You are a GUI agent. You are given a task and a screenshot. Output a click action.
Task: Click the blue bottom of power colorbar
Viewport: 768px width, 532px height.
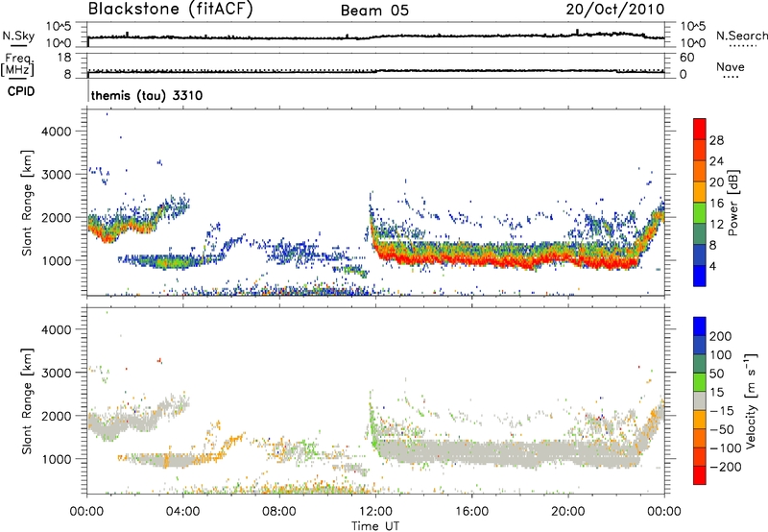(x=700, y=277)
